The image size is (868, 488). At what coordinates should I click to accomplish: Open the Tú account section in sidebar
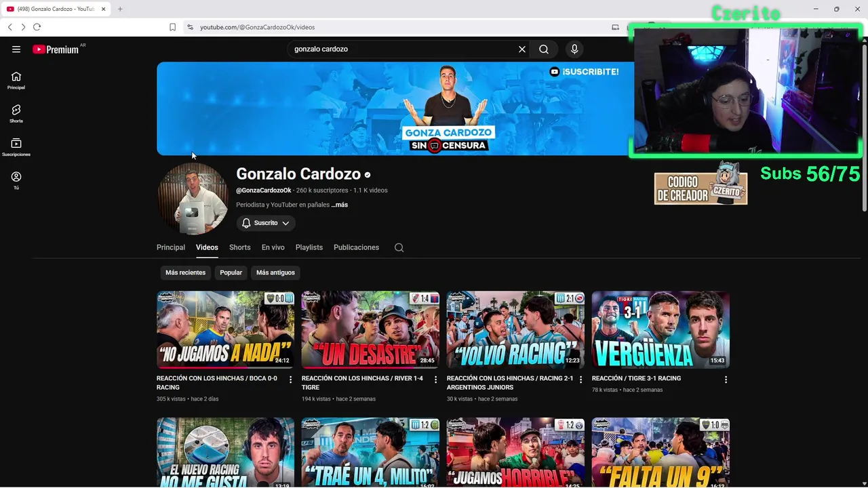click(16, 180)
